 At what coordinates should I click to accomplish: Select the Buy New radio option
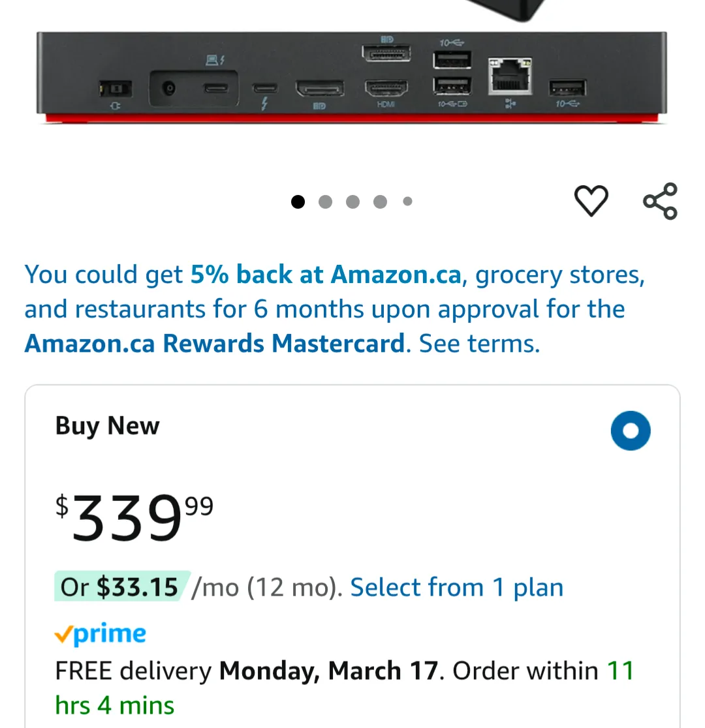[x=631, y=431]
